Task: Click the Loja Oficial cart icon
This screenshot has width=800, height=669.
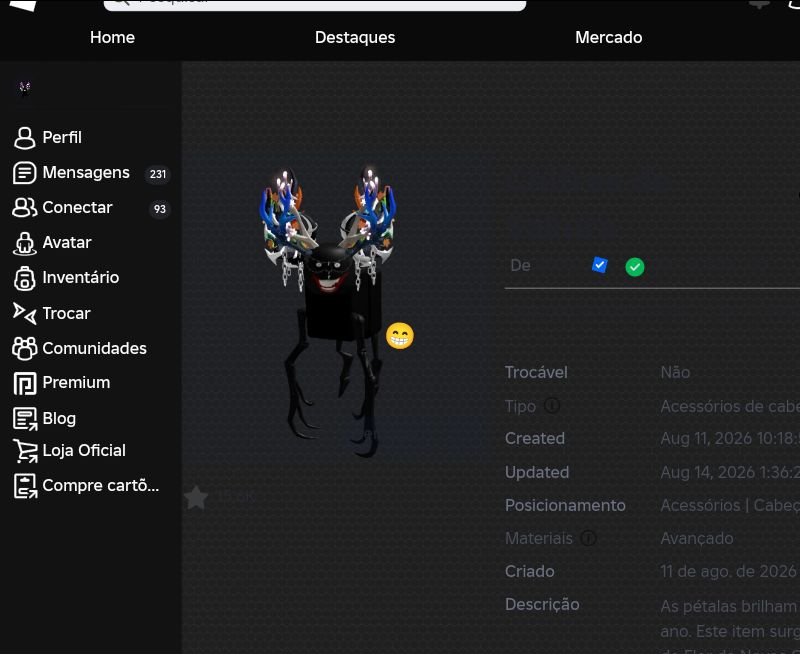Action: [x=24, y=451]
